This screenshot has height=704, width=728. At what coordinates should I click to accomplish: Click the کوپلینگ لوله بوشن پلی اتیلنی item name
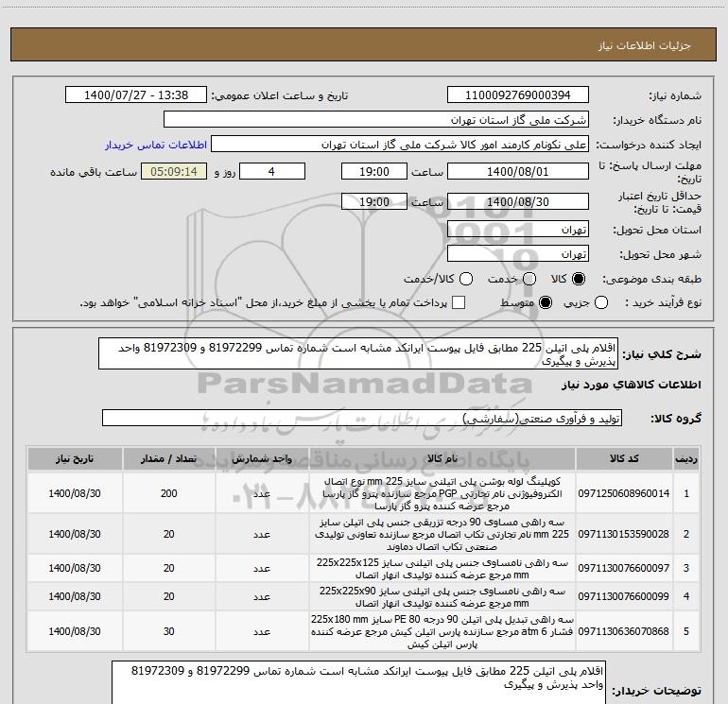point(442,493)
